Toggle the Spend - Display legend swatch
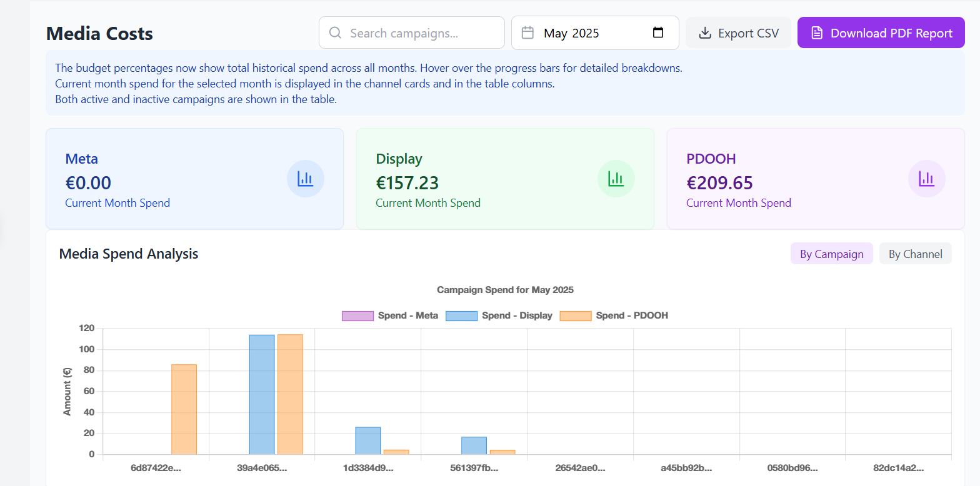980x486 pixels. click(461, 315)
